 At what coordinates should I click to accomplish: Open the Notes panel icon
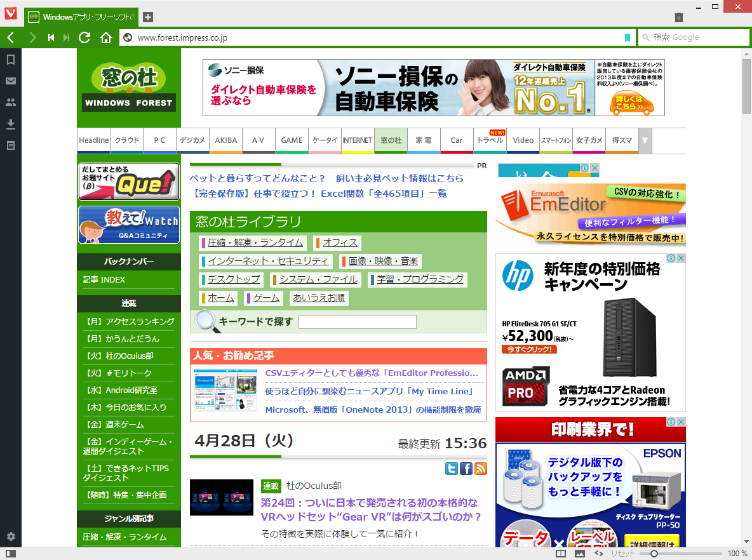(x=10, y=146)
